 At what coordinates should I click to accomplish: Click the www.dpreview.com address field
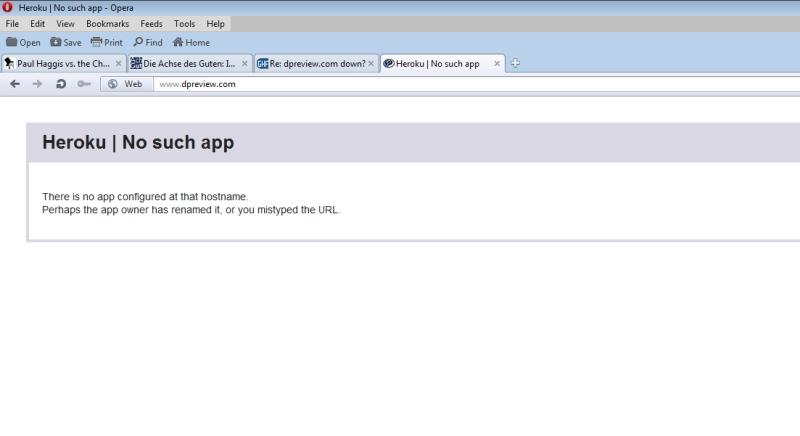477,84
